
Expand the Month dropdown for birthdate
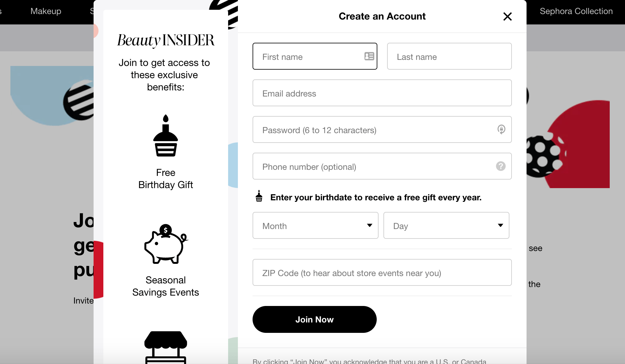(315, 225)
